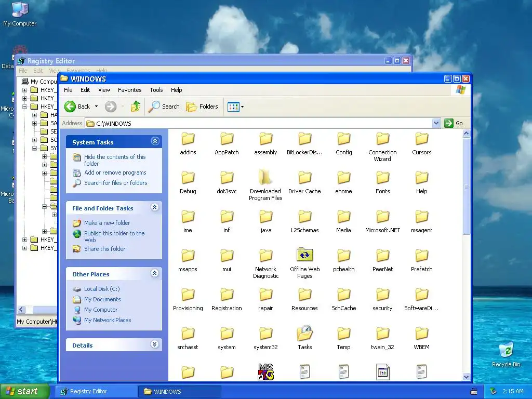Image resolution: width=532 pixels, height=399 pixels.
Task: Open My Documents link
Action: [x=102, y=299]
